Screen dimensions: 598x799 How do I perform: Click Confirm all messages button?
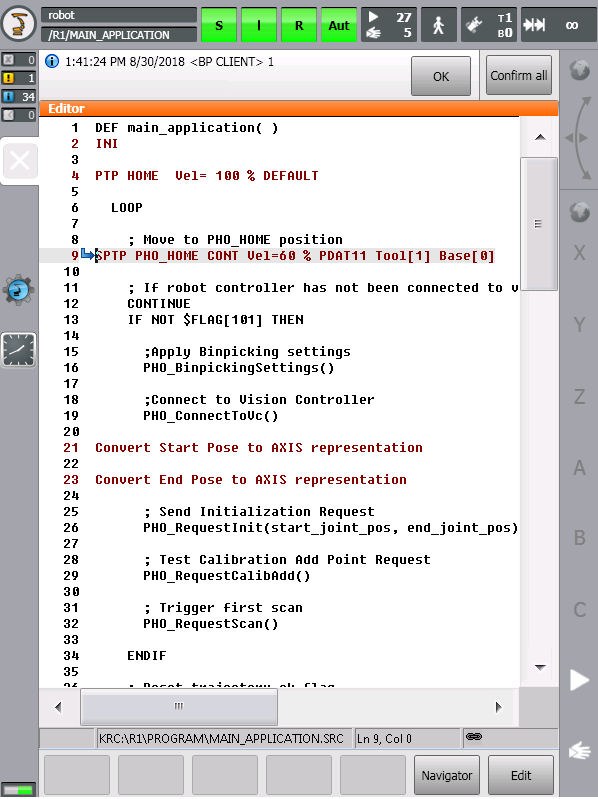pyautogui.click(x=519, y=75)
